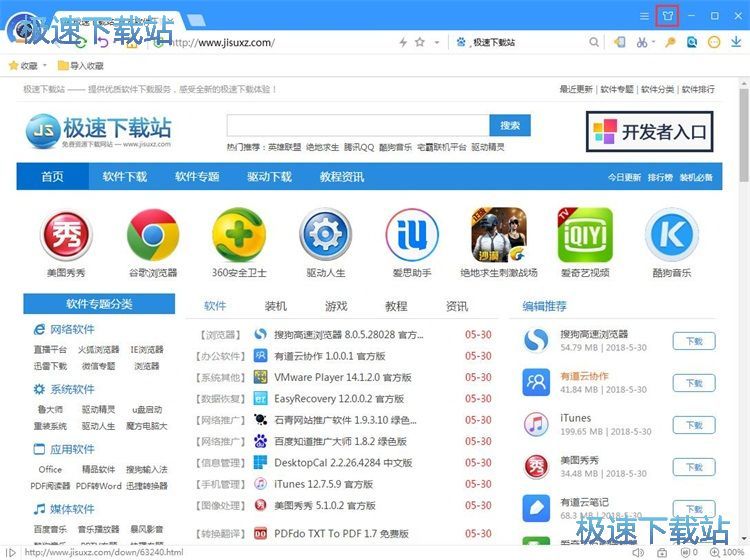Click the blue video-search icon in toolbar

692,43
